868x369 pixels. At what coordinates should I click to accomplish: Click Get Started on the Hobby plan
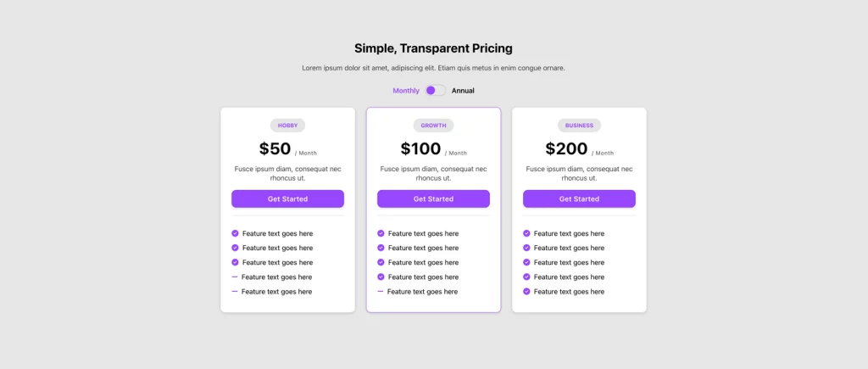(287, 199)
